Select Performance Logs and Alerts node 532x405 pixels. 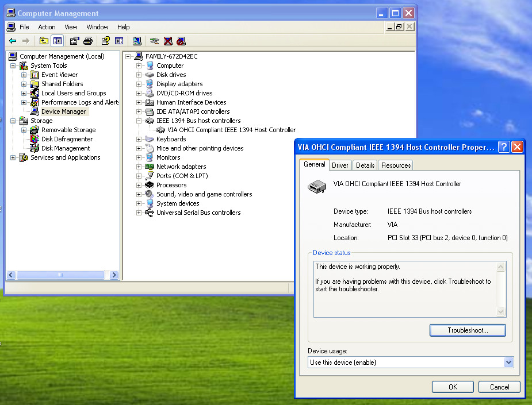click(x=80, y=102)
